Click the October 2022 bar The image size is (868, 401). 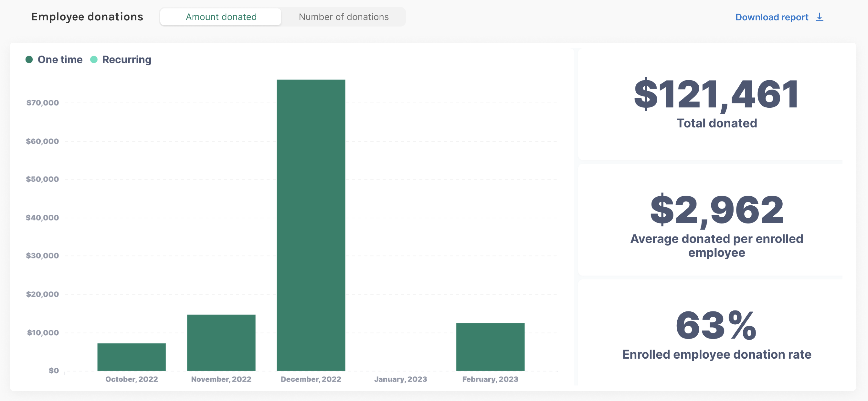point(132,357)
